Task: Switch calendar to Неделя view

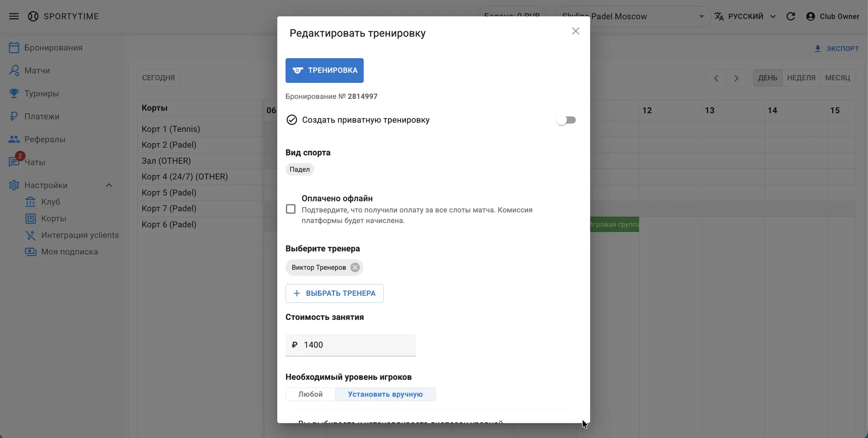Action: point(801,78)
